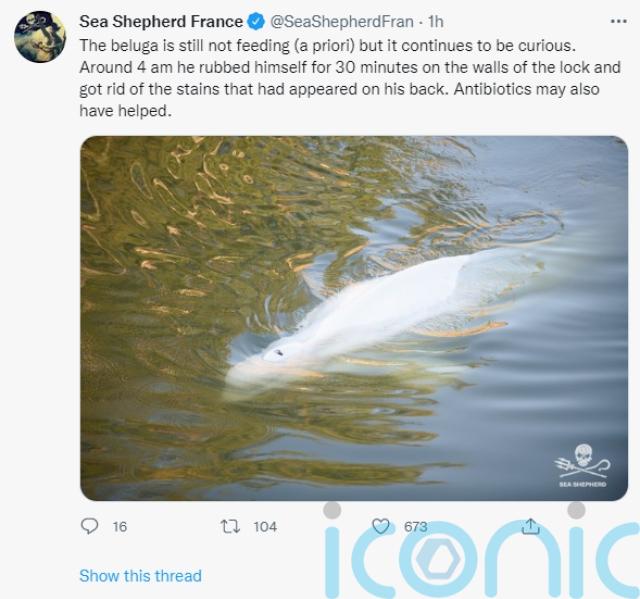Screen dimensions: 640x599
Task: Click the reply count 16
Action: click(x=120, y=526)
